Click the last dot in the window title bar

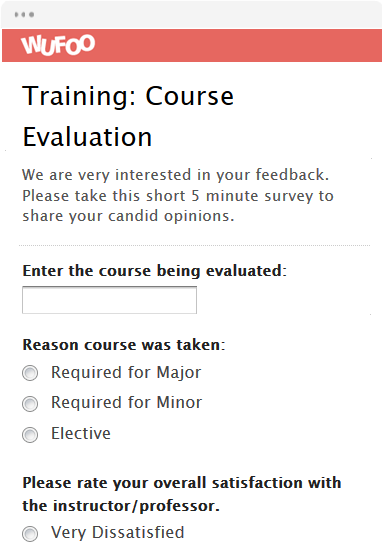tap(32, 14)
